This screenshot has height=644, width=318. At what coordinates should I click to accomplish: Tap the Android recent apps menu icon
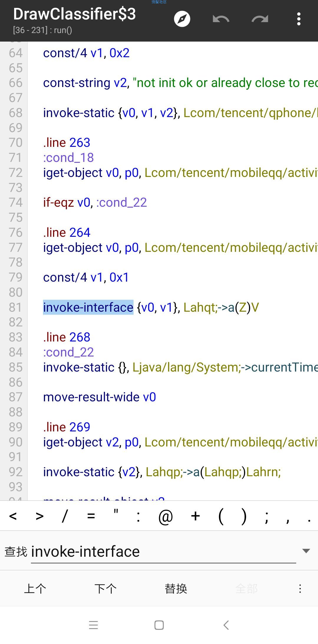93,625
